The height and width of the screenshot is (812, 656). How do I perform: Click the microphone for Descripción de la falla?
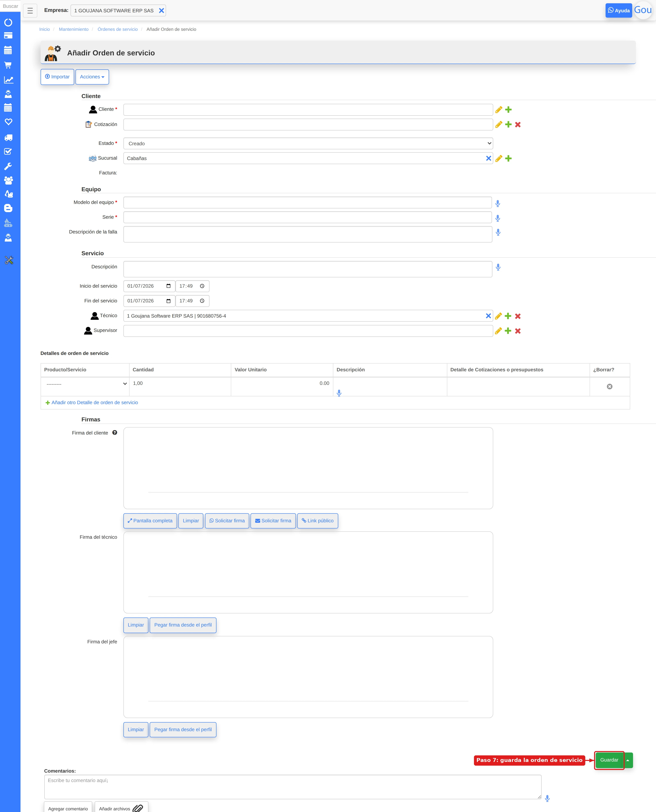tap(498, 232)
